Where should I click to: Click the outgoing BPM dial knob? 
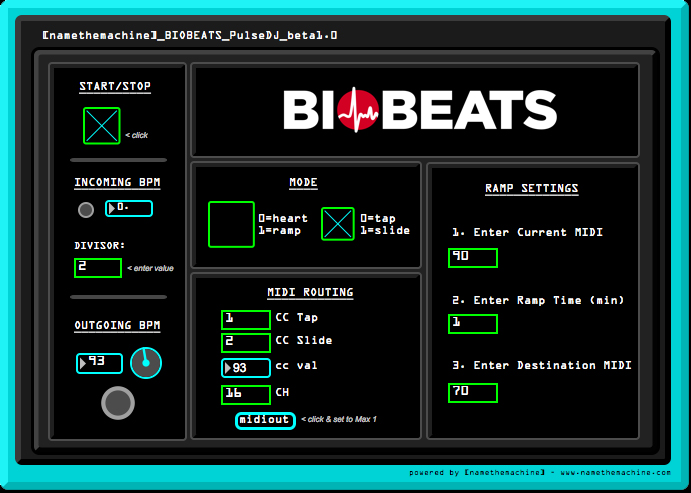click(x=146, y=363)
